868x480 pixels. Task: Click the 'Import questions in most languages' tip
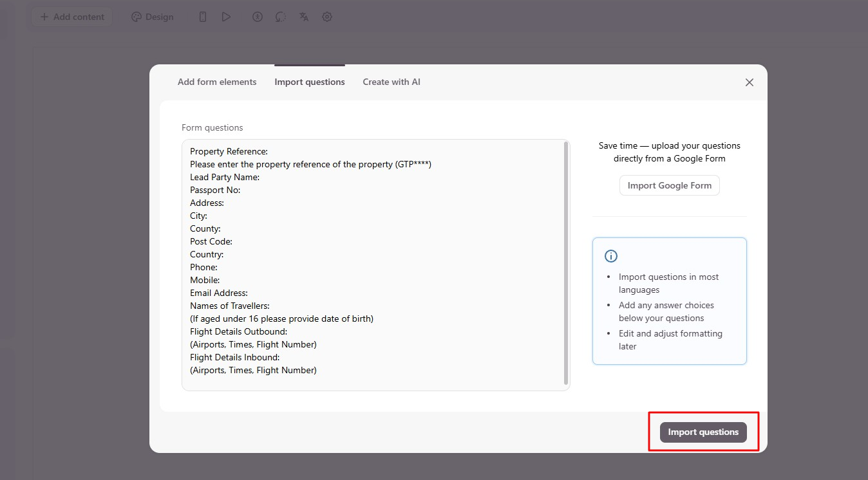point(669,283)
